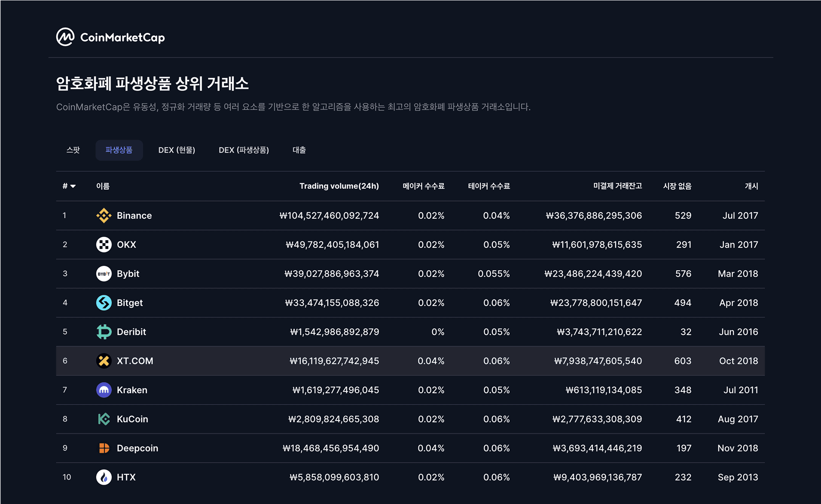Click page heading 암호화폐 파생상품 상위 거래소
The width and height of the screenshot is (821, 504).
(x=153, y=83)
